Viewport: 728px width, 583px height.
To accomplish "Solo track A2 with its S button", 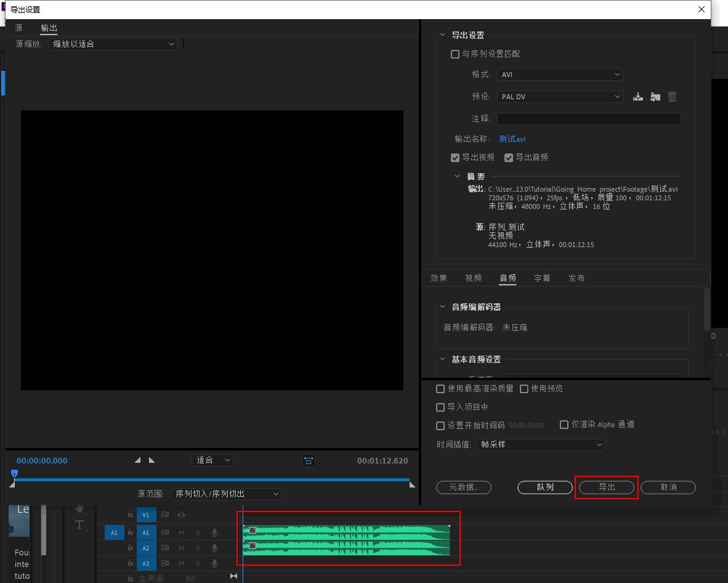I will click(198, 548).
